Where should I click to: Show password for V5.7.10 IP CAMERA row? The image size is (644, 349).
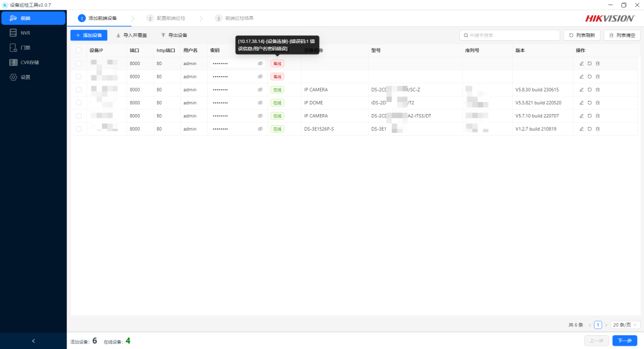[x=260, y=116]
